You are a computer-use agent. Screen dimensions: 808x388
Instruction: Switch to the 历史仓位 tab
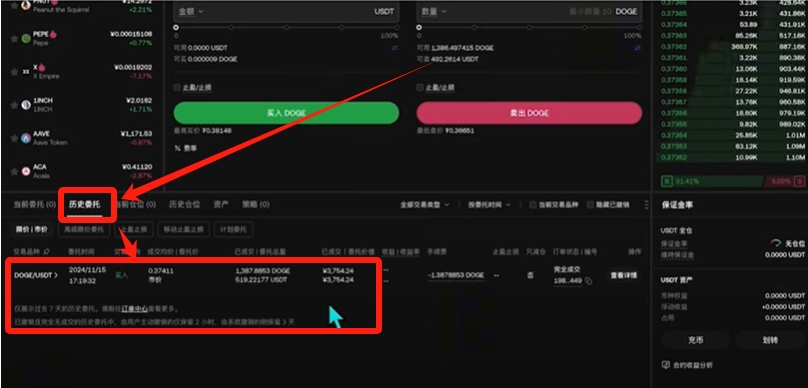pos(184,205)
